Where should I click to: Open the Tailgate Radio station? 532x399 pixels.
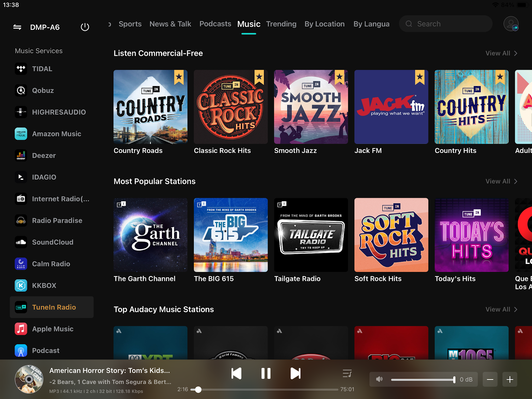pyautogui.click(x=311, y=235)
